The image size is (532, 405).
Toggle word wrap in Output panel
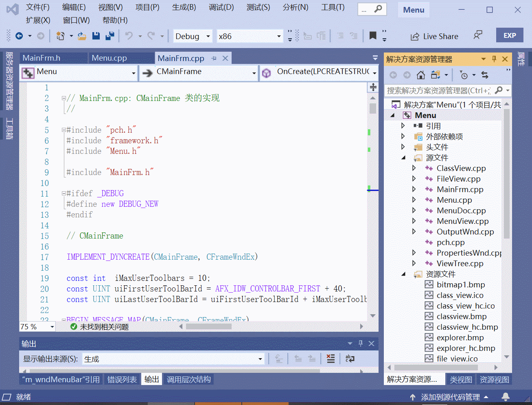[350, 359]
